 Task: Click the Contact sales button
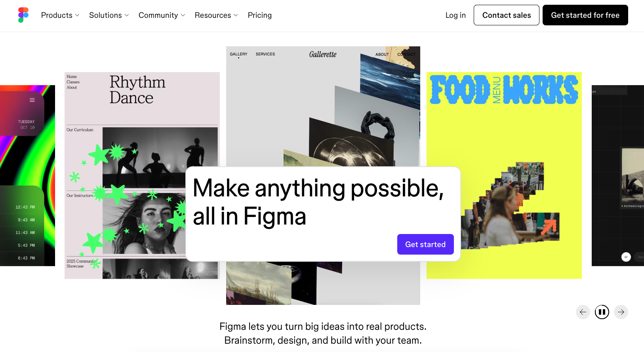tap(507, 15)
